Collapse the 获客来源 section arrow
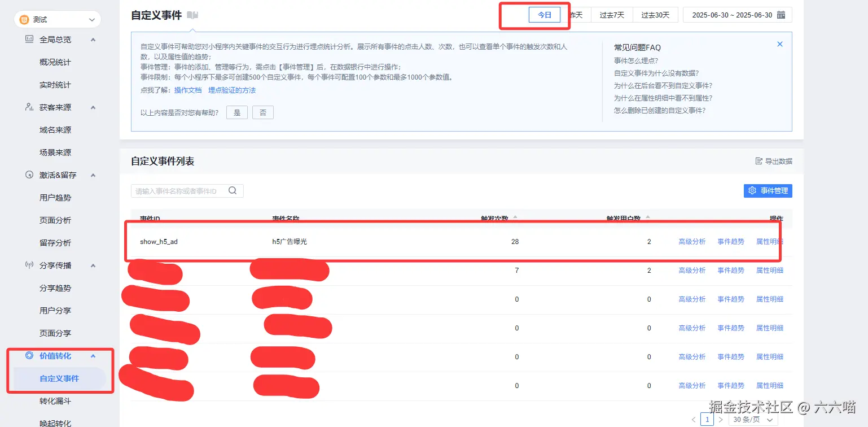 point(93,107)
